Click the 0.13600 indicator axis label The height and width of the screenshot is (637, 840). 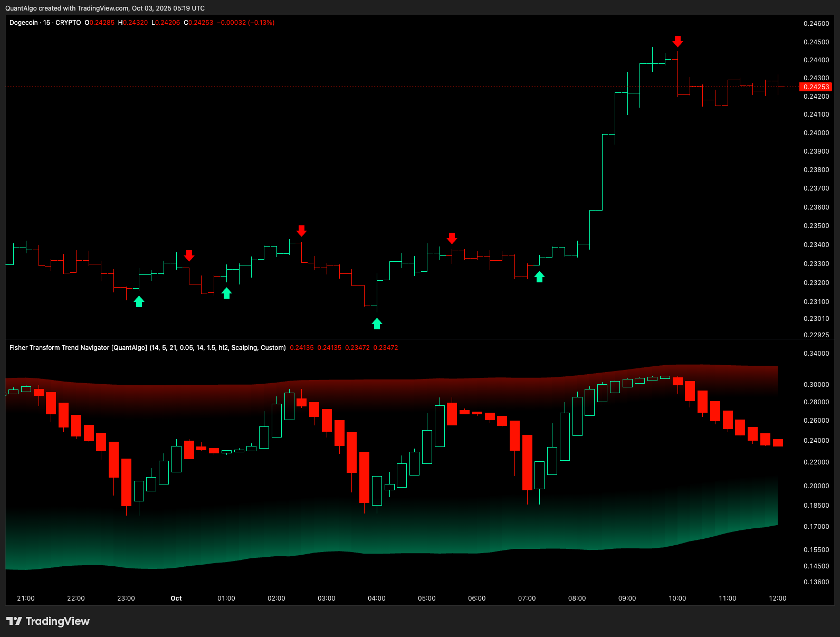(816, 582)
